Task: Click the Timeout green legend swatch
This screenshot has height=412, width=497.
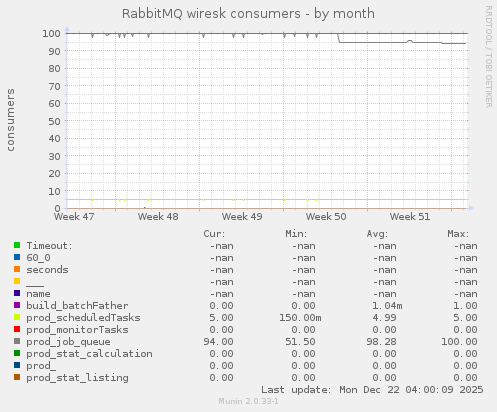Action: point(17,245)
